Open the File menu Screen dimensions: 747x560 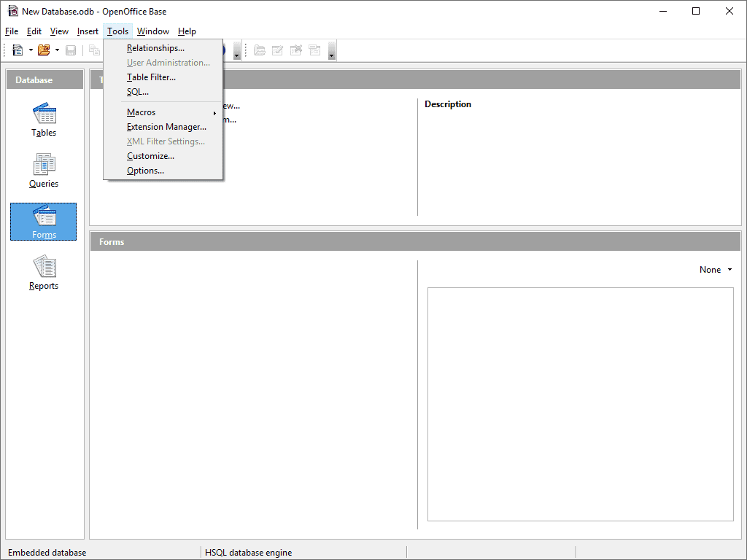coord(12,31)
